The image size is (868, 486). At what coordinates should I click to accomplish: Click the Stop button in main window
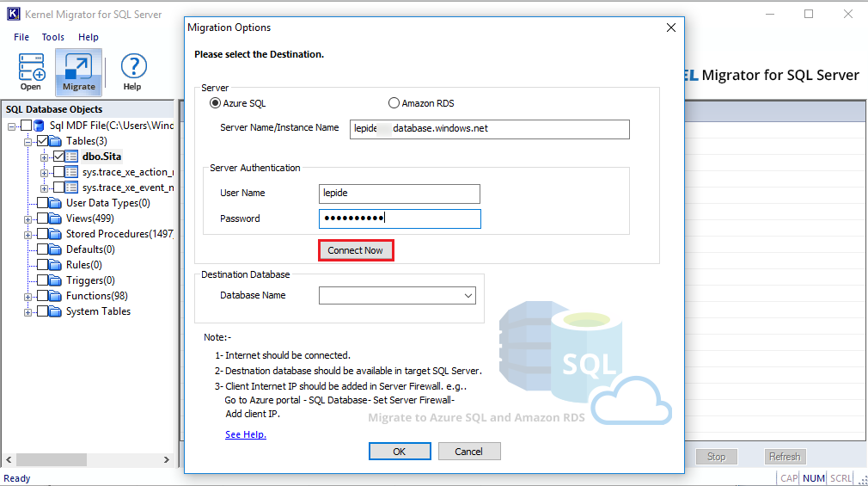717,457
